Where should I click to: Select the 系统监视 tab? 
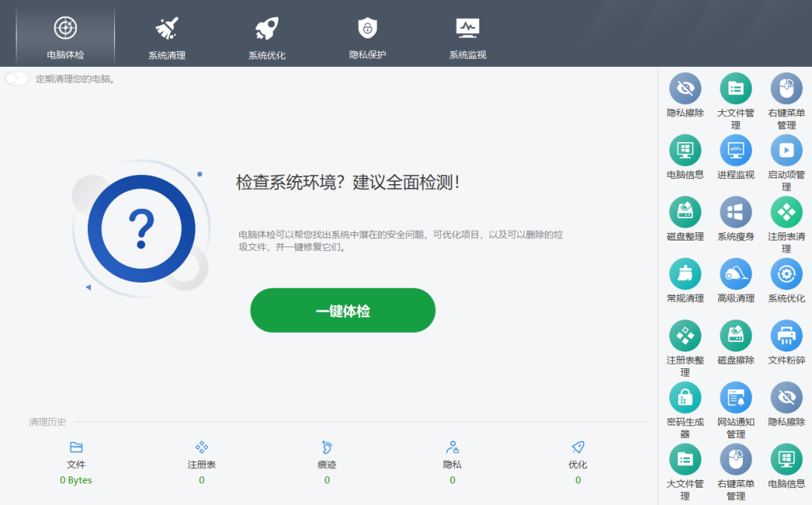[468, 34]
